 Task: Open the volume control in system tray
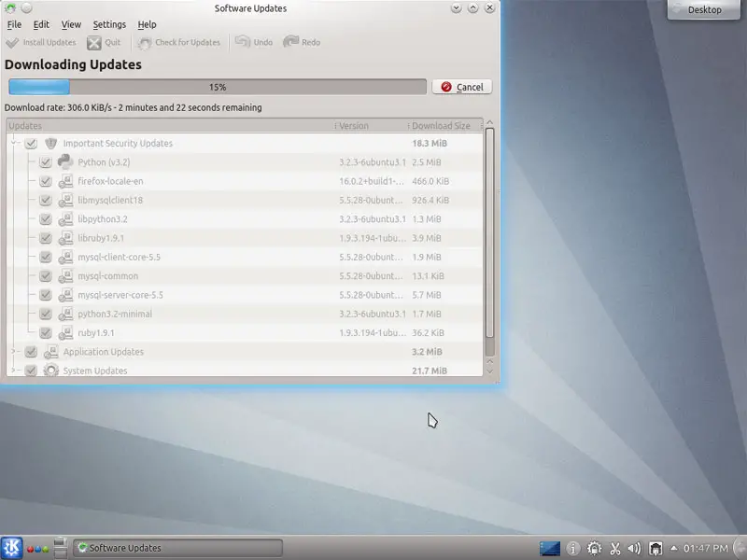pyautogui.click(x=634, y=549)
